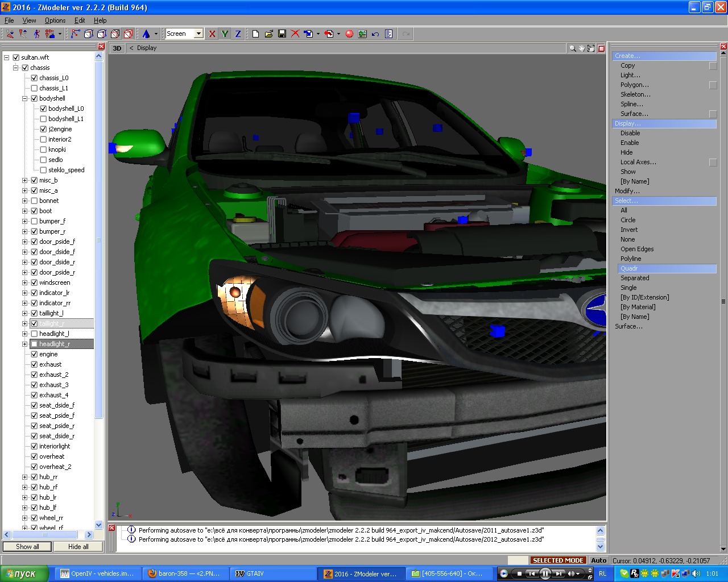Open a file via folder icon
The image size is (728, 582).
coord(269,34)
